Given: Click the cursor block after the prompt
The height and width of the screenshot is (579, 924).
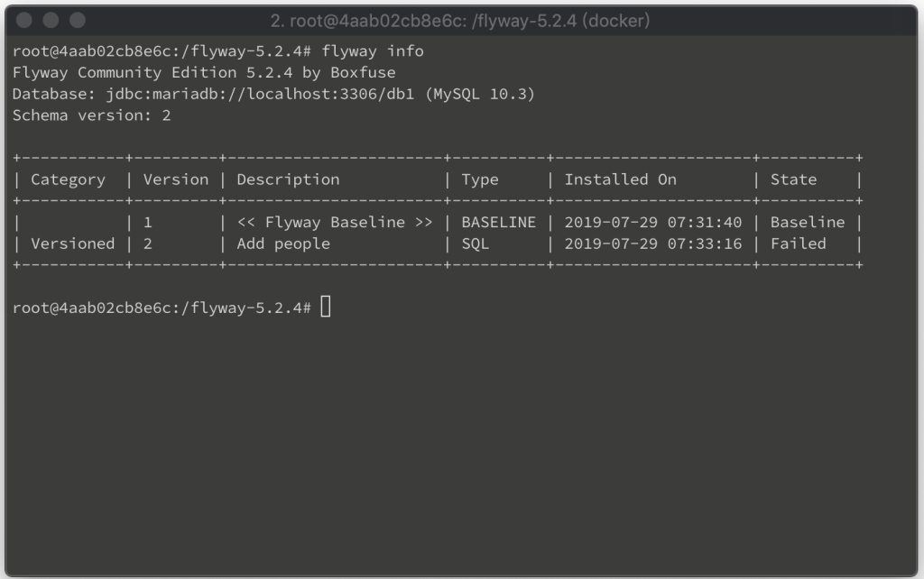Looking at the screenshot, I should point(326,307).
